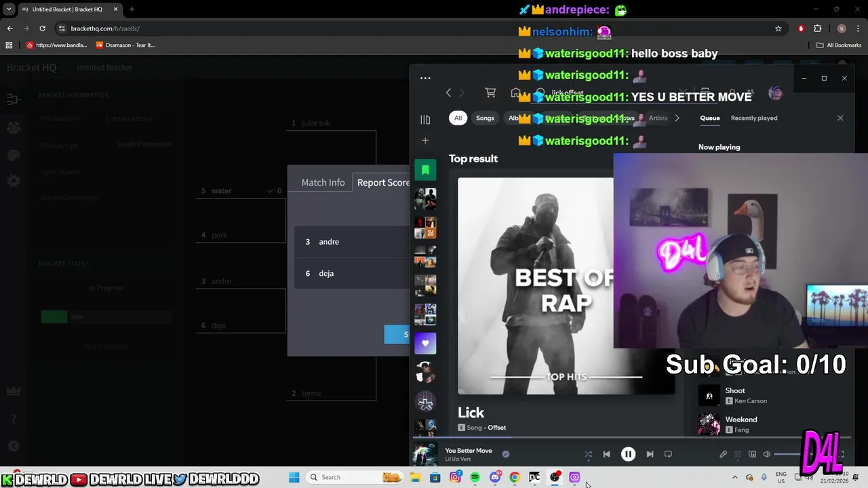Image resolution: width=868 pixels, height=488 pixels.
Task: Open the settings gear in Bracket HQ sidebar
Action: tap(13, 181)
